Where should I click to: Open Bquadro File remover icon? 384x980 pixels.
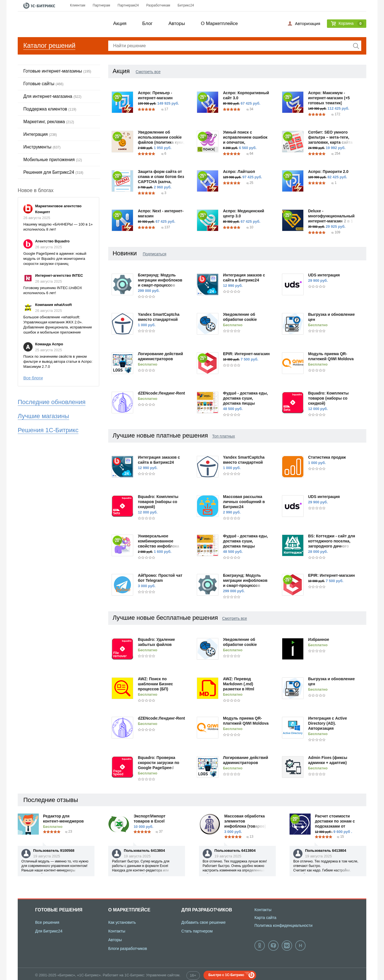(x=122, y=649)
